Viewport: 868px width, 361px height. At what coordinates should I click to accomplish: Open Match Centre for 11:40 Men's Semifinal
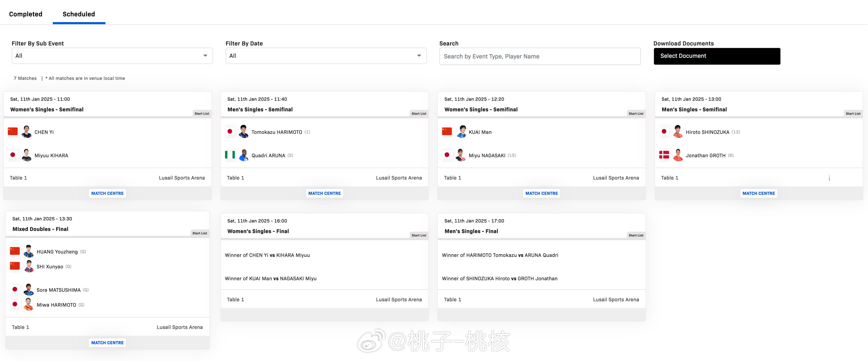pos(324,193)
